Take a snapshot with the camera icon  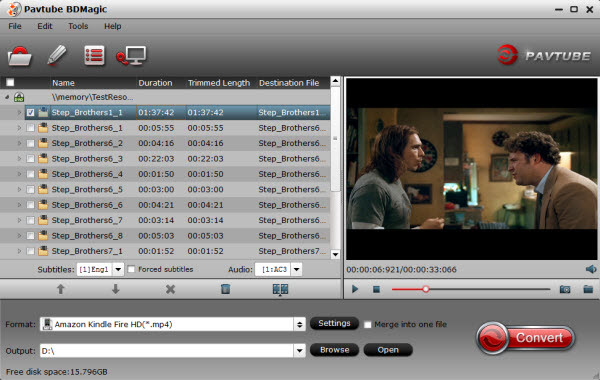(x=565, y=289)
